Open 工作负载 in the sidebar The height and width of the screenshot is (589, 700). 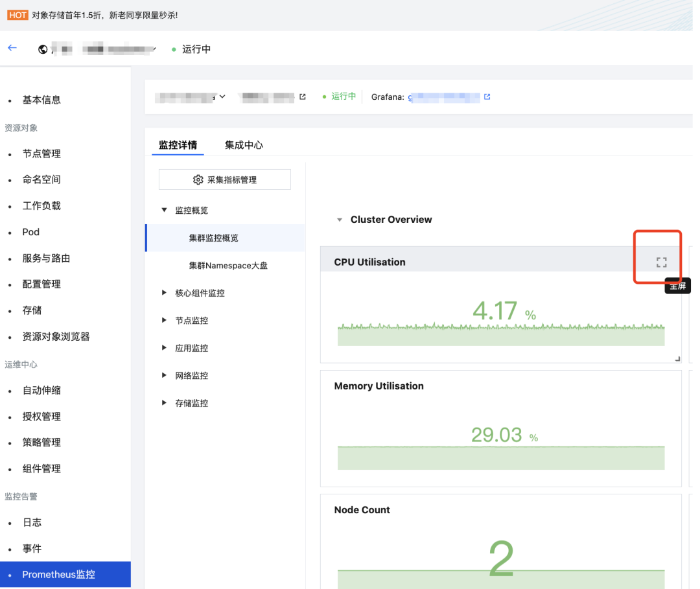pyautogui.click(x=41, y=205)
